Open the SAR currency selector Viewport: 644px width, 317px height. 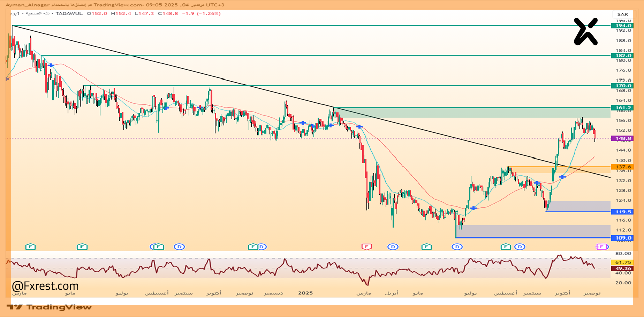tap(622, 14)
